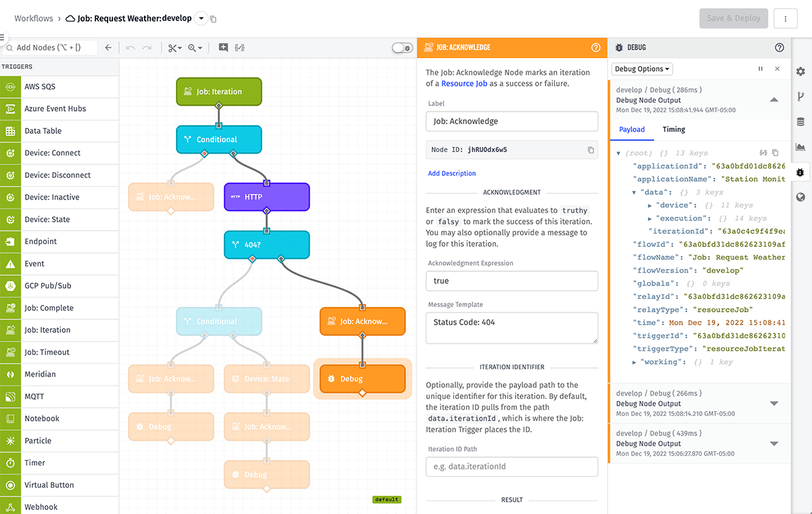The width and height of the screenshot is (812, 514).
Task: Open the header more options menu
Action: [786, 18]
